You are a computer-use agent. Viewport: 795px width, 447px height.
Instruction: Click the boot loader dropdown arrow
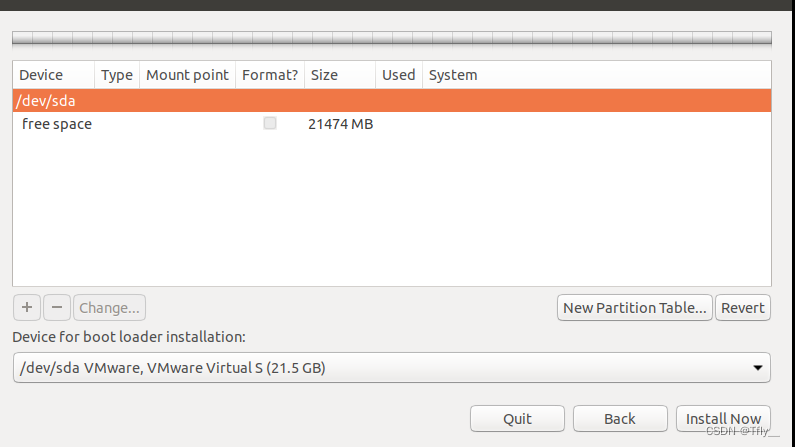pyautogui.click(x=757, y=368)
